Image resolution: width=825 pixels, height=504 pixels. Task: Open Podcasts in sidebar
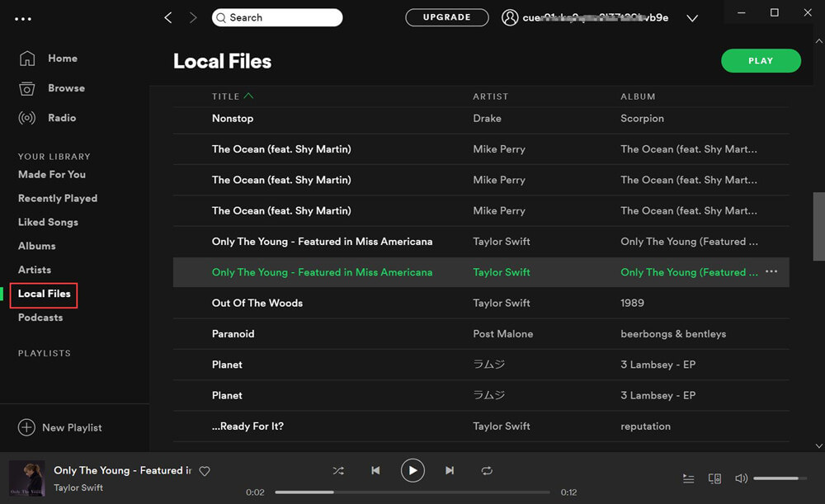tap(40, 318)
